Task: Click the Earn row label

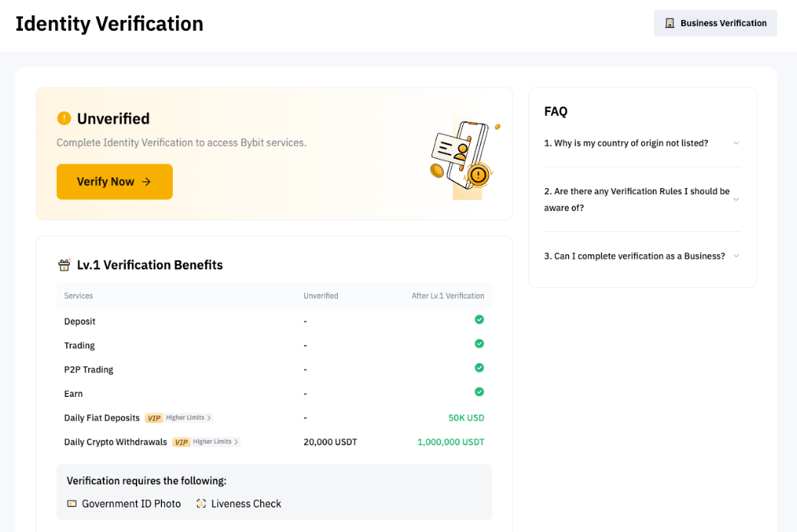Action: [x=73, y=394]
